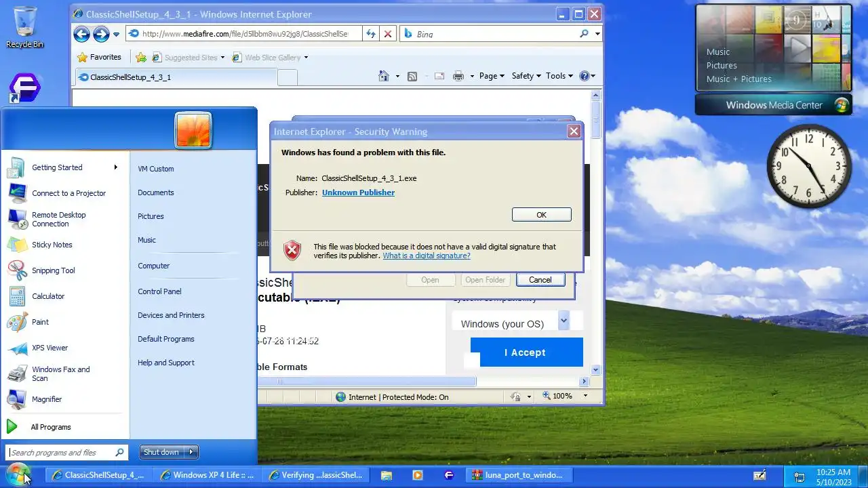Expand the Bing search provider dropdown
Image resolution: width=868 pixels, height=488 pixels.
pos(597,34)
